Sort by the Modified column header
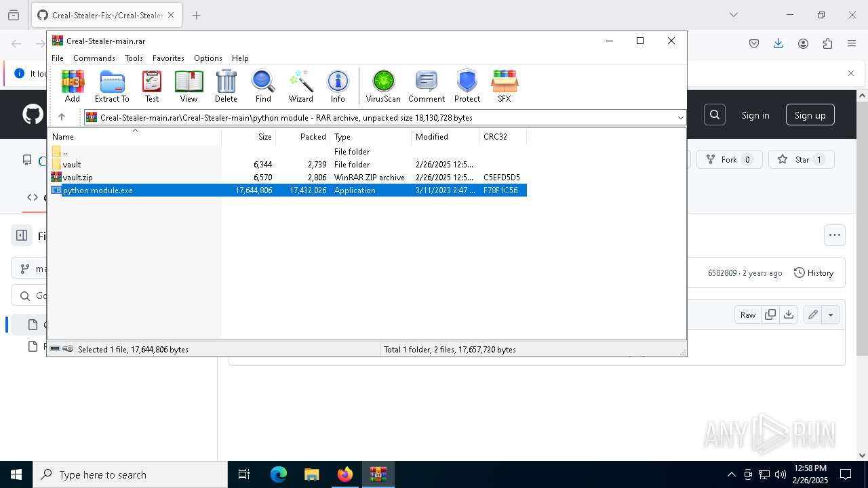 coord(446,136)
